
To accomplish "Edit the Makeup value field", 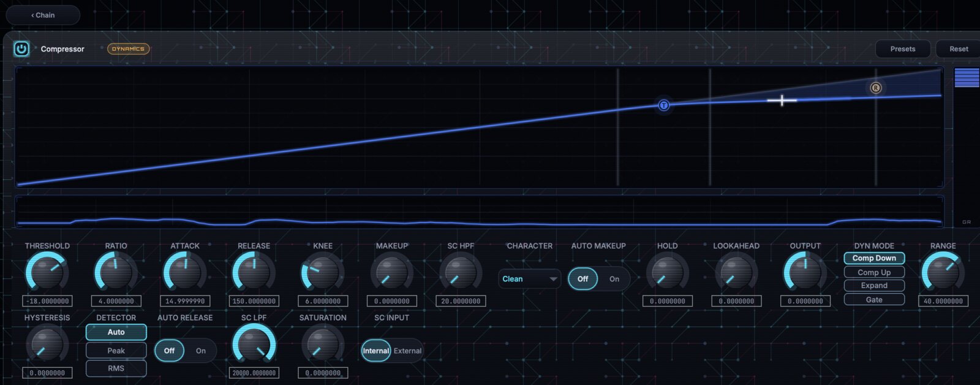I will tap(391, 301).
